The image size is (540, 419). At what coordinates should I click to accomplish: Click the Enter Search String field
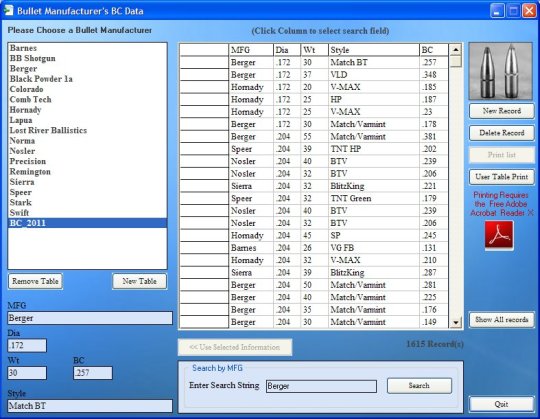321,386
